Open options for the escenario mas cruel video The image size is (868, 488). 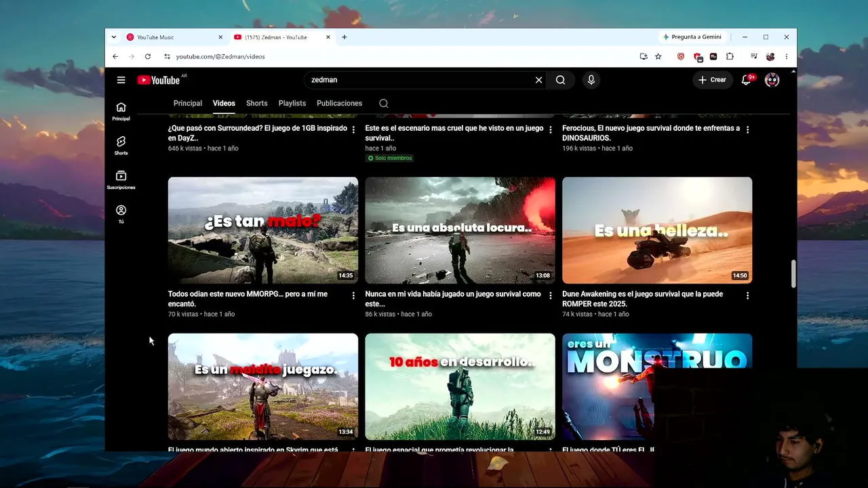pyautogui.click(x=551, y=129)
